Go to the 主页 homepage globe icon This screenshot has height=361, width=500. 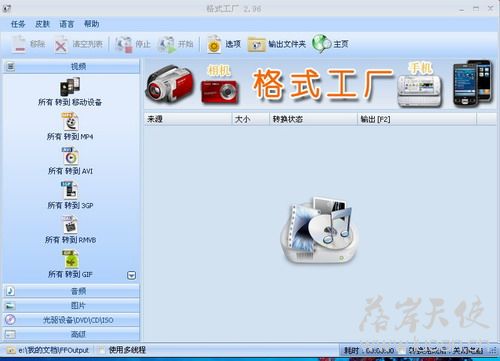click(x=321, y=44)
